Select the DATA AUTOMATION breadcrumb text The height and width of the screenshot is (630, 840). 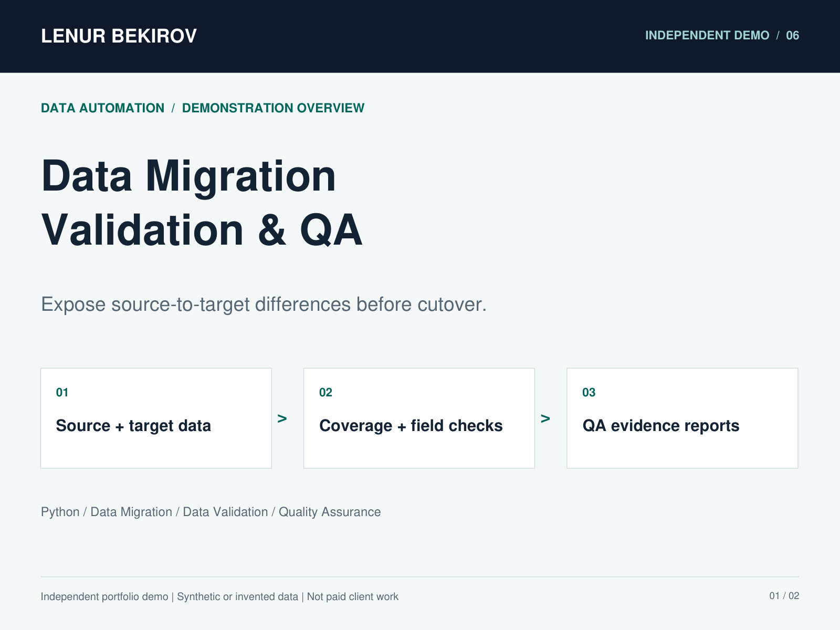(103, 108)
